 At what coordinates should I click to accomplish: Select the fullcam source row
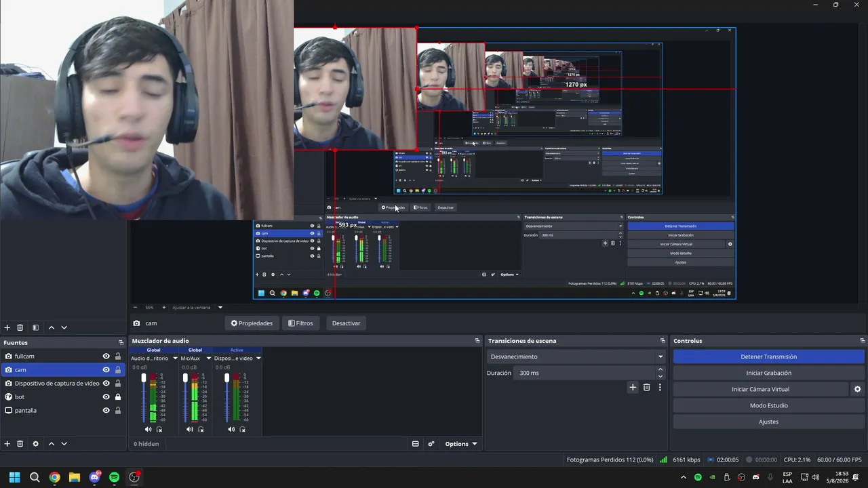(62, 357)
